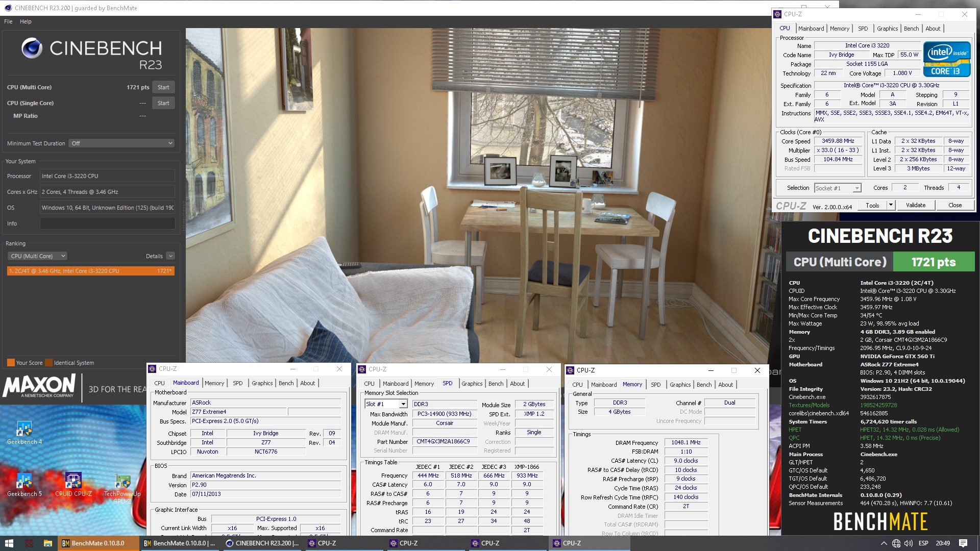Switch to the last CPU-Z taskbar item
Screen dimensions: 980x551
click(589, 543)
